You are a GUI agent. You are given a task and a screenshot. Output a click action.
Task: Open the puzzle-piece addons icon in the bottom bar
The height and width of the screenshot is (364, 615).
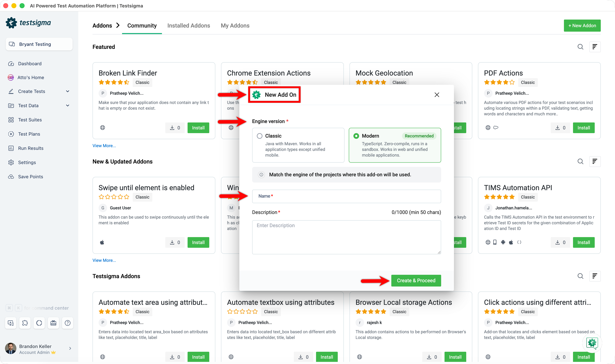pos(25,323)
